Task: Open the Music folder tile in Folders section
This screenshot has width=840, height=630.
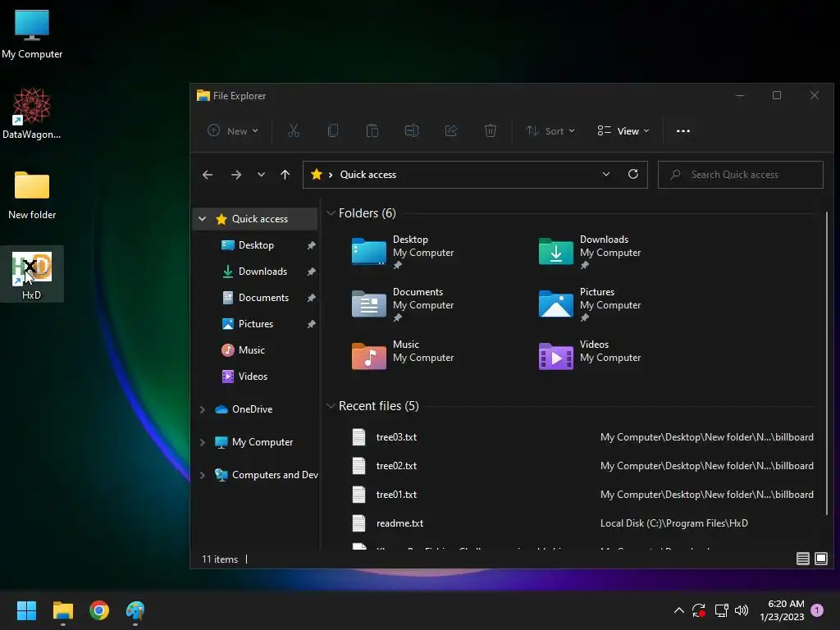Action: [x=403, y=356]
